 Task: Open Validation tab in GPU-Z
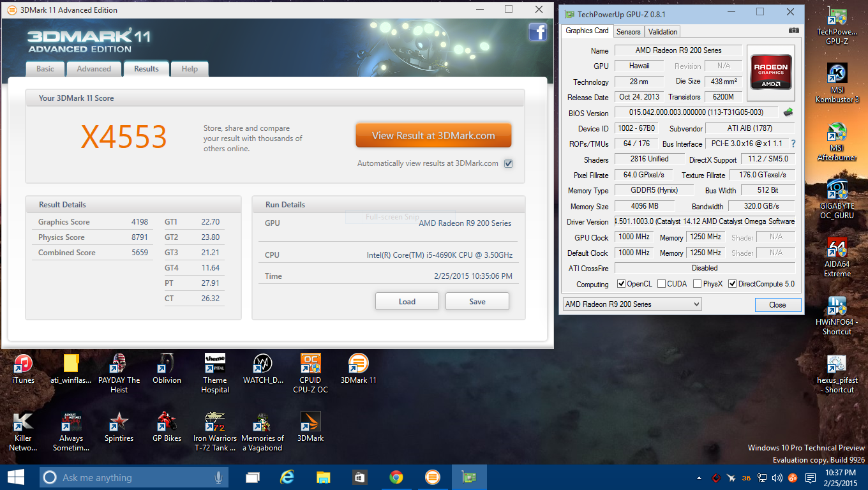662,31
